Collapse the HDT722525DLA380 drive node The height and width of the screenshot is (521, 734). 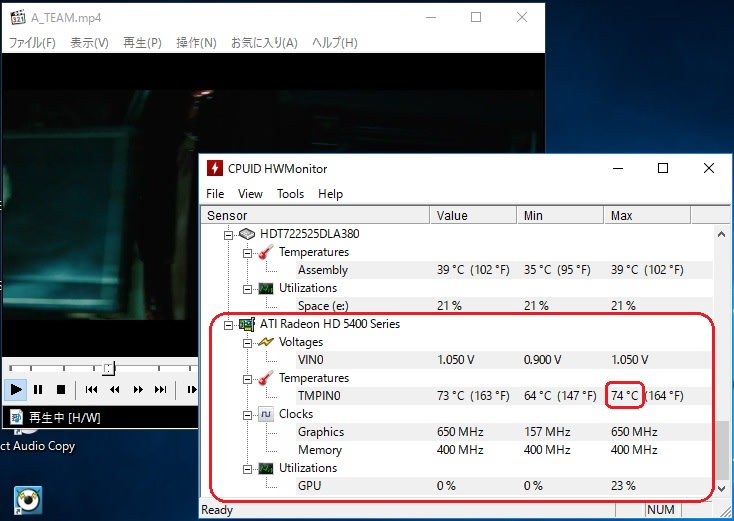coord(228,235)
